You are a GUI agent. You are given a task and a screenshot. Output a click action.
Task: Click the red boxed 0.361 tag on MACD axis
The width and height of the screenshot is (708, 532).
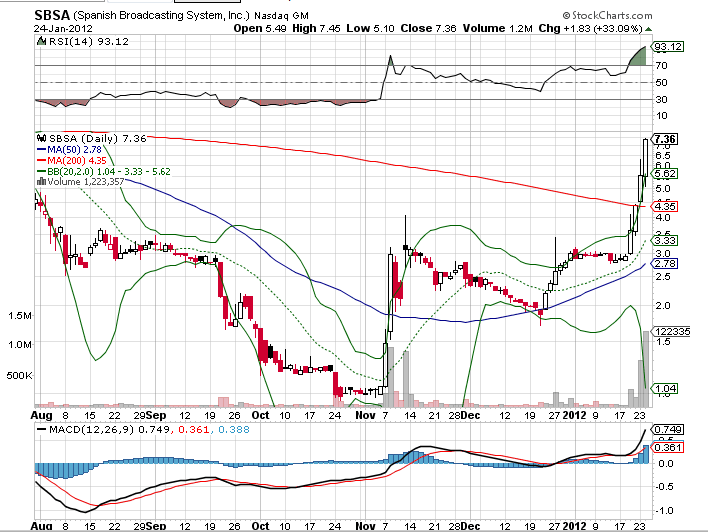(x=669, y=448)
